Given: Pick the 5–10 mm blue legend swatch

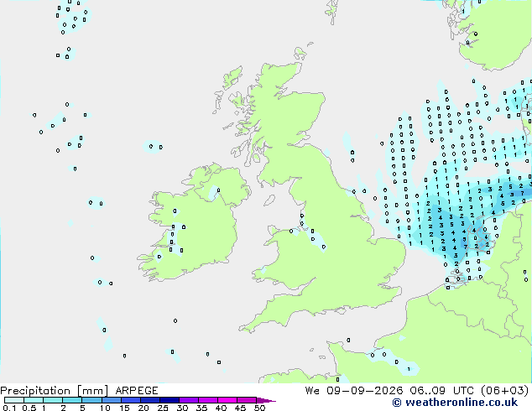Looking at the screenshot, I should click(91, 400).
